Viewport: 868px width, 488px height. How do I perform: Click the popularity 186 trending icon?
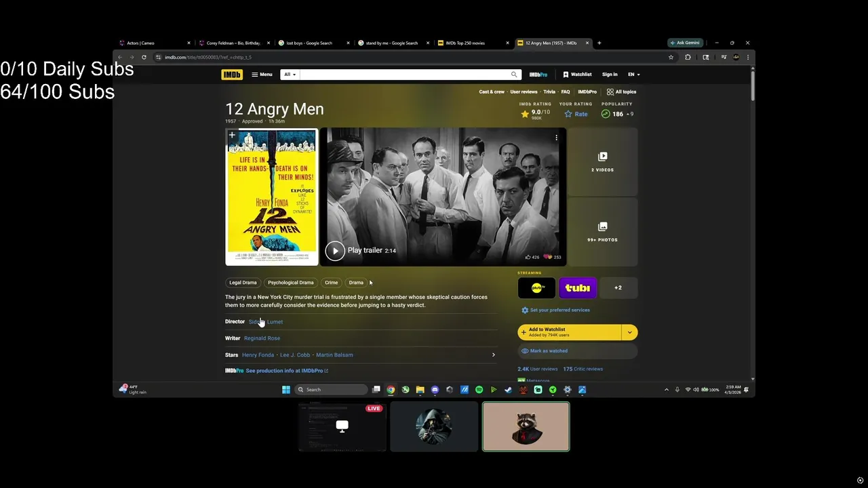pyautogui.click(x=606, y=114)
